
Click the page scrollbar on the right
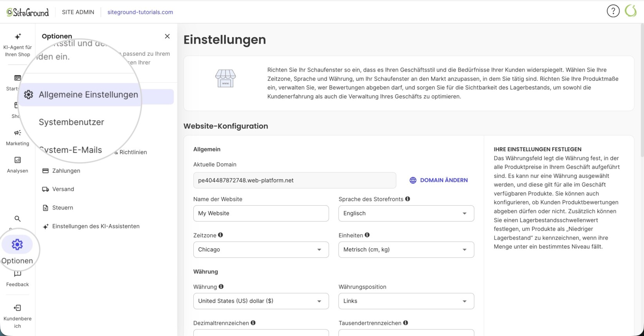point(642,90)
